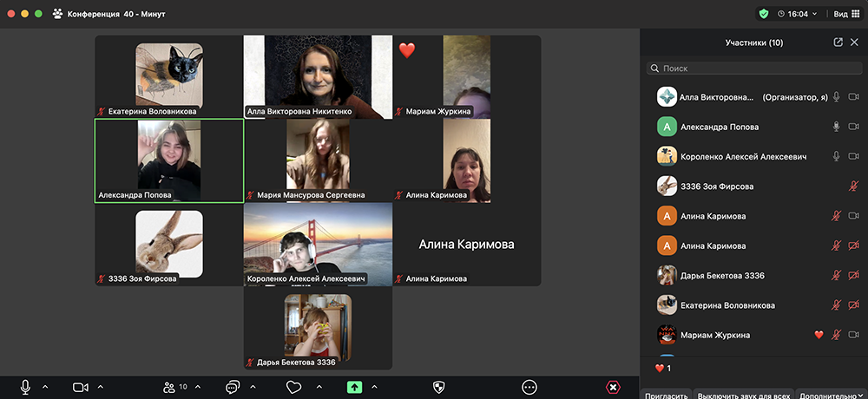
Task: Open the host tools shield icon
Action: point(439,387)
